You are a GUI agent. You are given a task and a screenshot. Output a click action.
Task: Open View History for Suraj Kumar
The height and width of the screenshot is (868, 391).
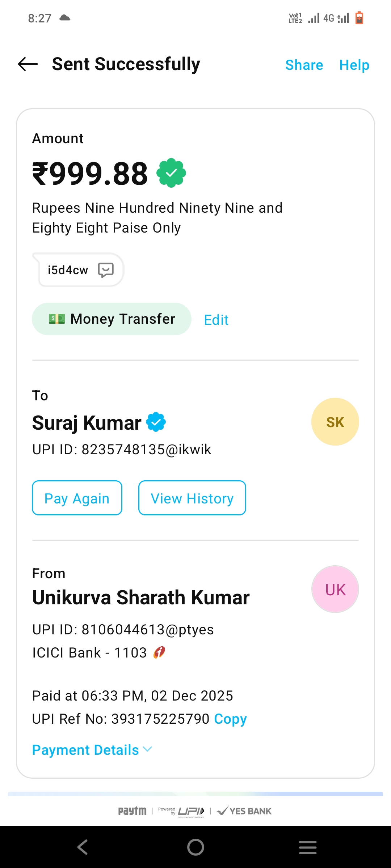tap(192, 498)
